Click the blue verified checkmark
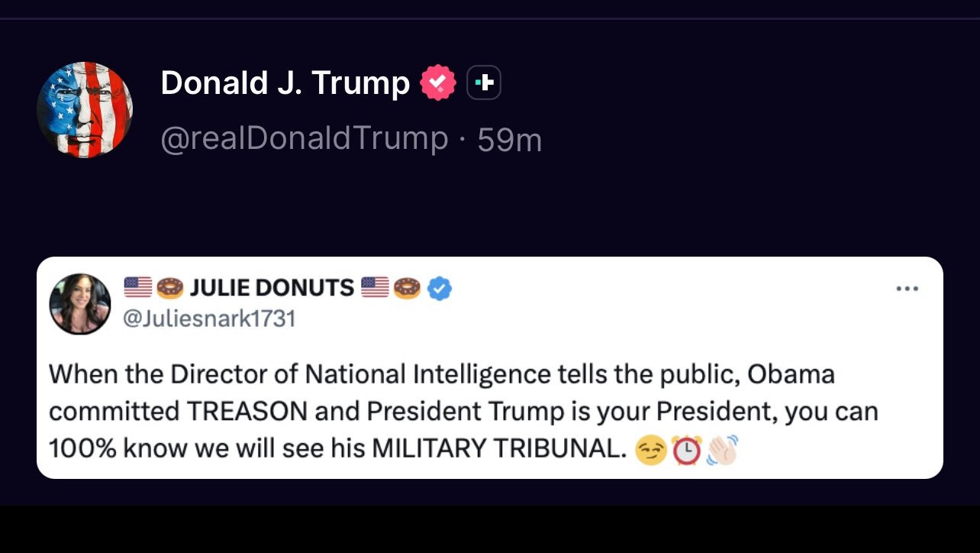 click(x=440, y=288)
